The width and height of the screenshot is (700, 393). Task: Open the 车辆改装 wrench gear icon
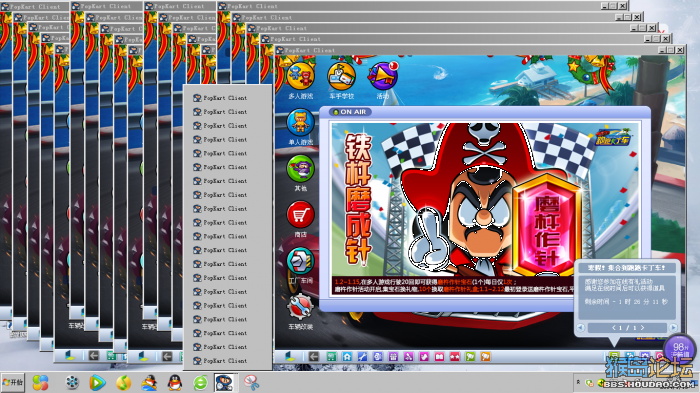[x=300, y=307]
